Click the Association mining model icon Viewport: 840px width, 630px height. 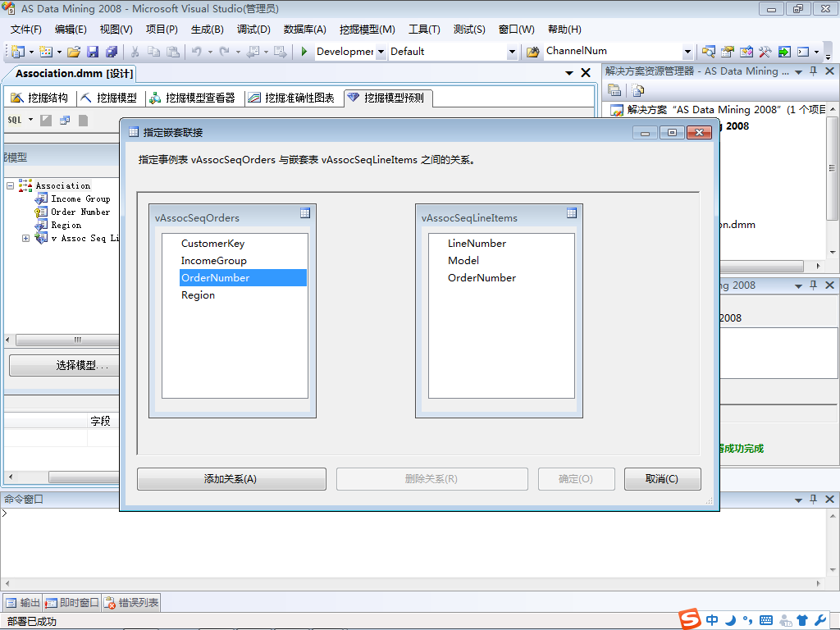[x=25, y=185]
